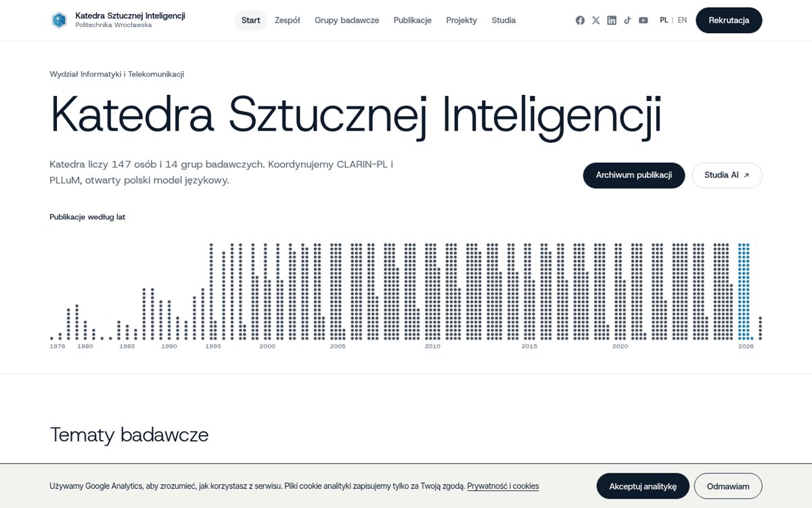Click the 2010 axis label

pos(432,346)
